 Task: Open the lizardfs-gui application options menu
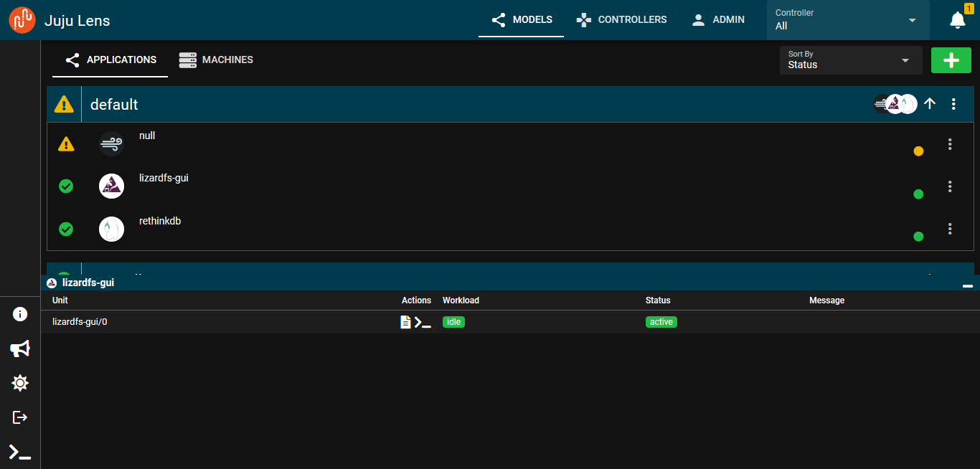tap(950, 186)
